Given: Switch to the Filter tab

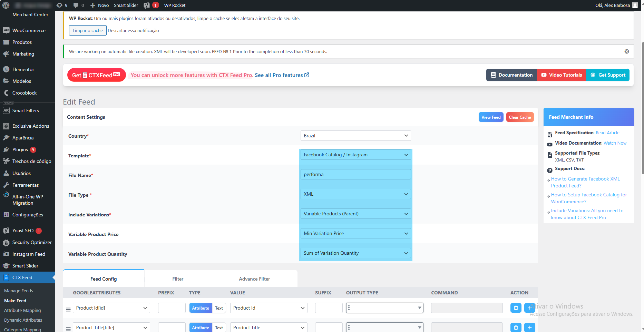Looking at the screenshot, I should 177,279.
